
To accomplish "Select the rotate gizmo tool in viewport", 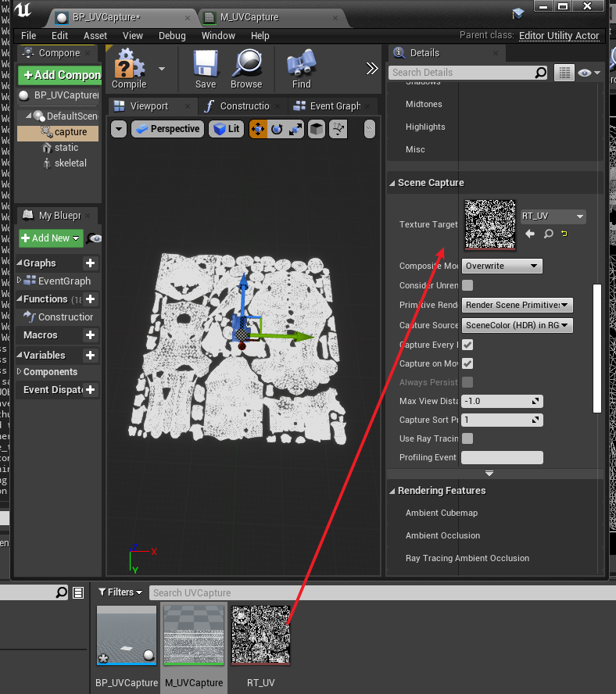I will pos(277,129).
